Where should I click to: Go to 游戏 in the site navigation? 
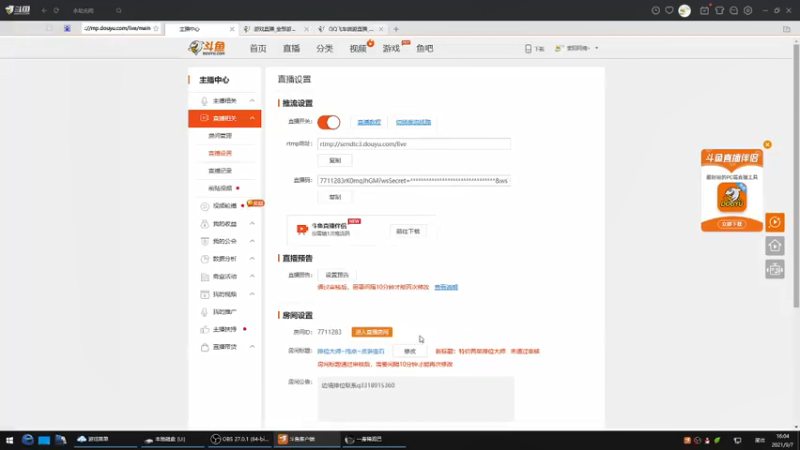(391, 48)
